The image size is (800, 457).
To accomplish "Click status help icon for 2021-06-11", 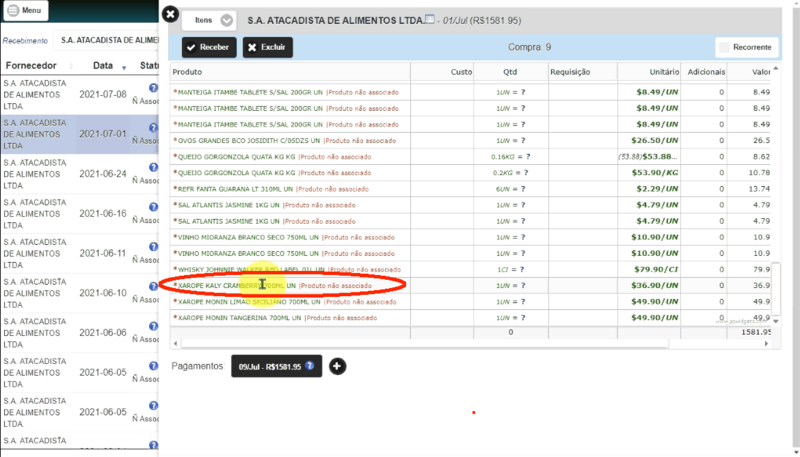I will pos(153,247).
